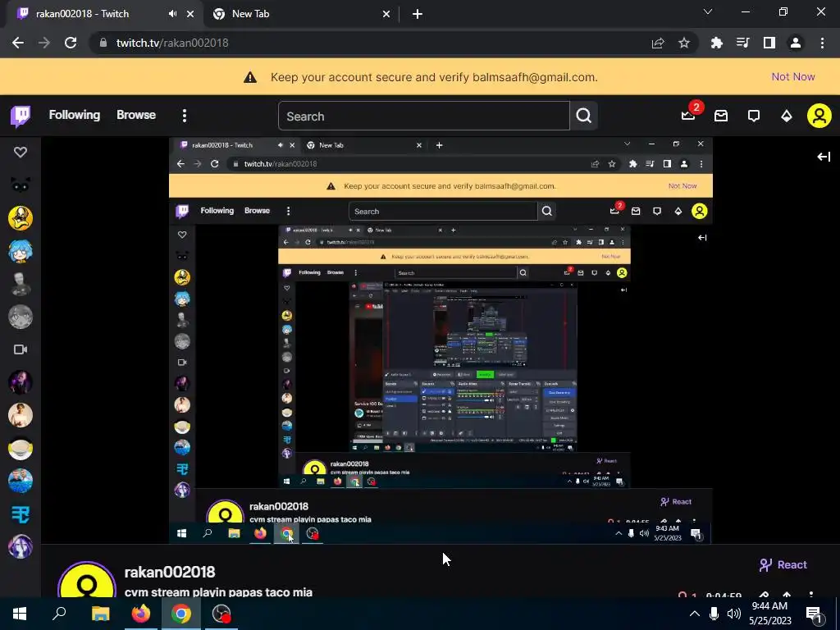Image resolution: width=840 pixels, height=630 pixels.
Task: Click the share this page icon
Action: 658,43
